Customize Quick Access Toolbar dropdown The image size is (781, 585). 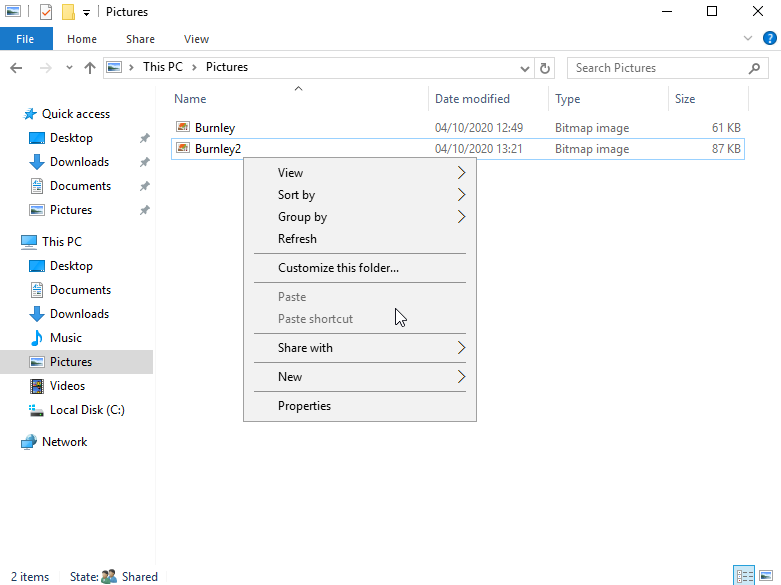86,13
